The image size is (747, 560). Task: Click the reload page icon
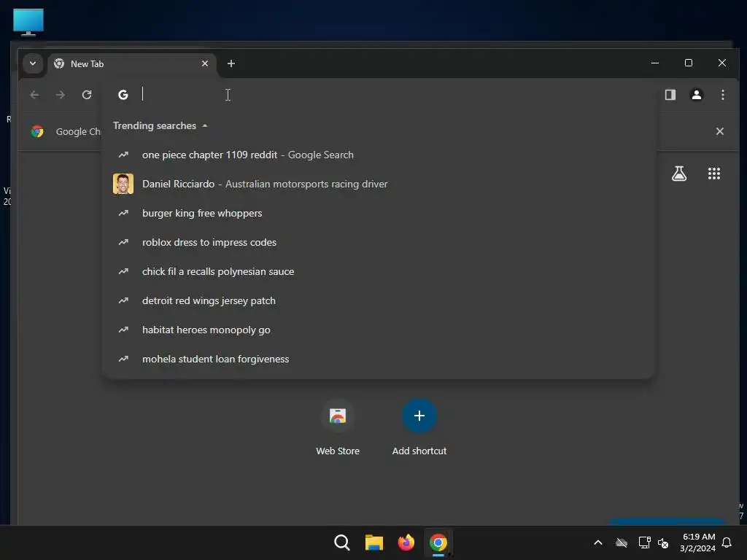click(87, 95)
